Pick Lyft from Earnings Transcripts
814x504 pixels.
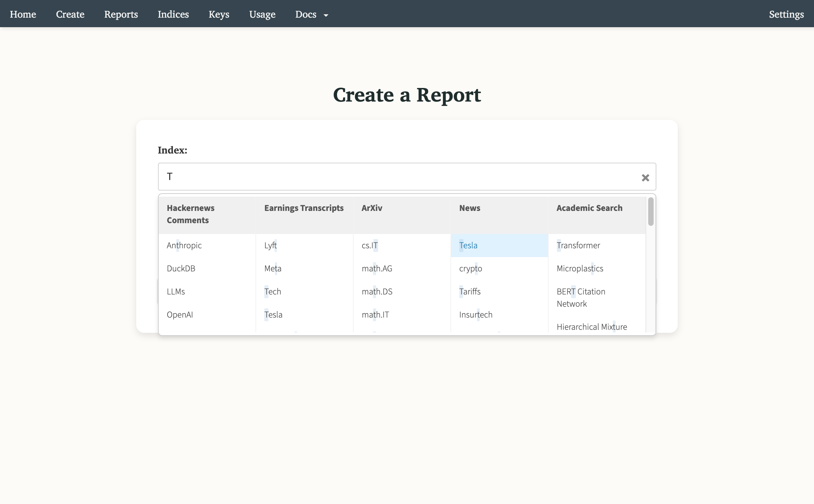tap(270, 245)
